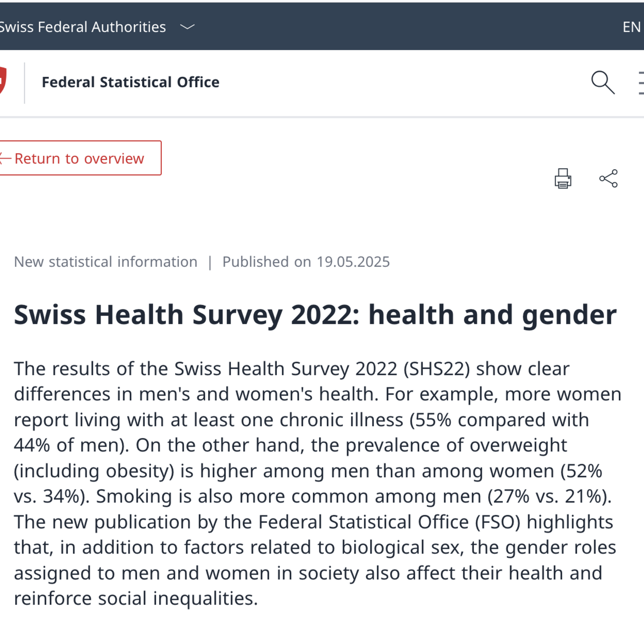Click the 27% vs. 21% smoking figure

click(x=549, y=496)
